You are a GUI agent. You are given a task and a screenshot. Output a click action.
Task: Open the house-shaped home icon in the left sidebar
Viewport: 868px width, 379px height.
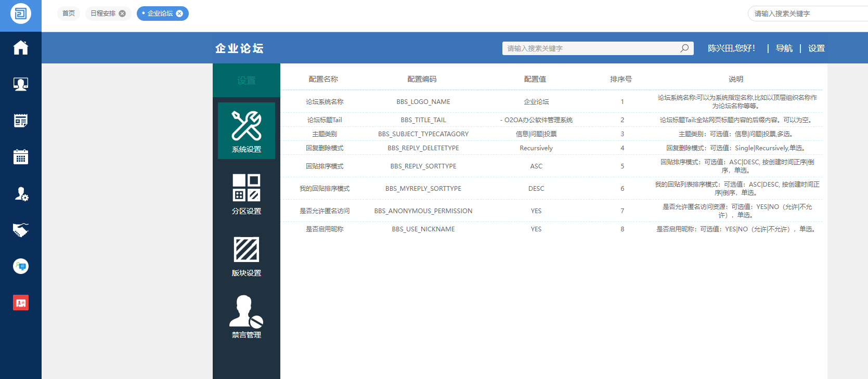[x=21, y=48]
